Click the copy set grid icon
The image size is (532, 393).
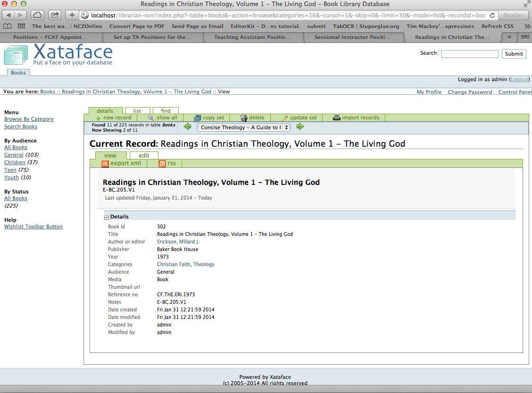(197, 118)
